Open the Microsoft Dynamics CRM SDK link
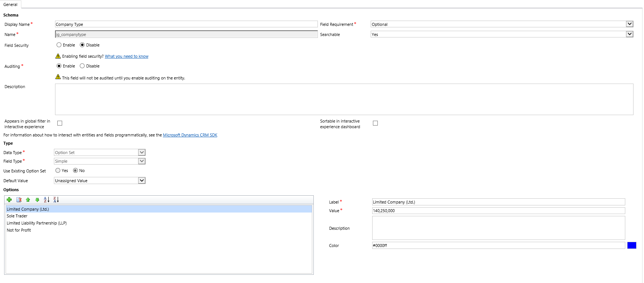This screenshot has height=283, width=644. tap(190, 135)
